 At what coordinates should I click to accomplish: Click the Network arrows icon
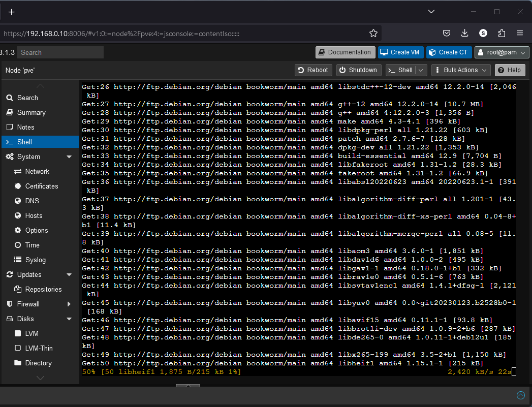tap(18, 172)
